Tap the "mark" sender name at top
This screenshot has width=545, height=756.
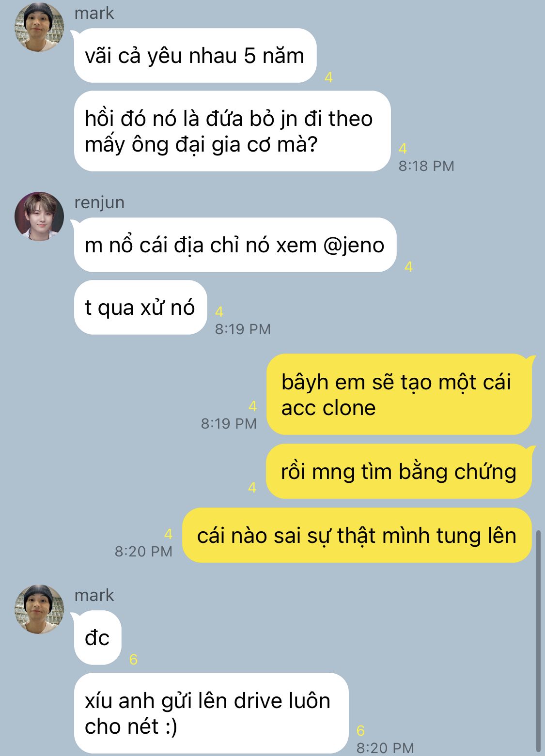pos(94,13)
